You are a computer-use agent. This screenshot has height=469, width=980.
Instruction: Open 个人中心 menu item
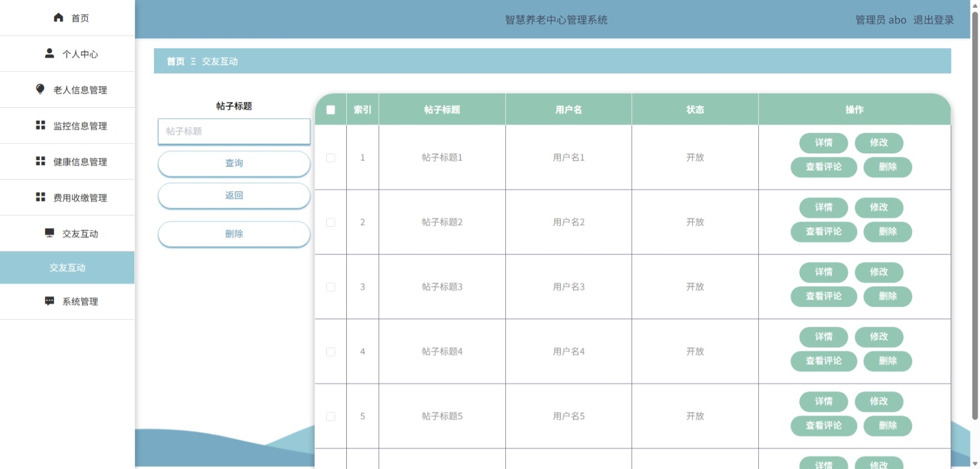click(67, 54)
